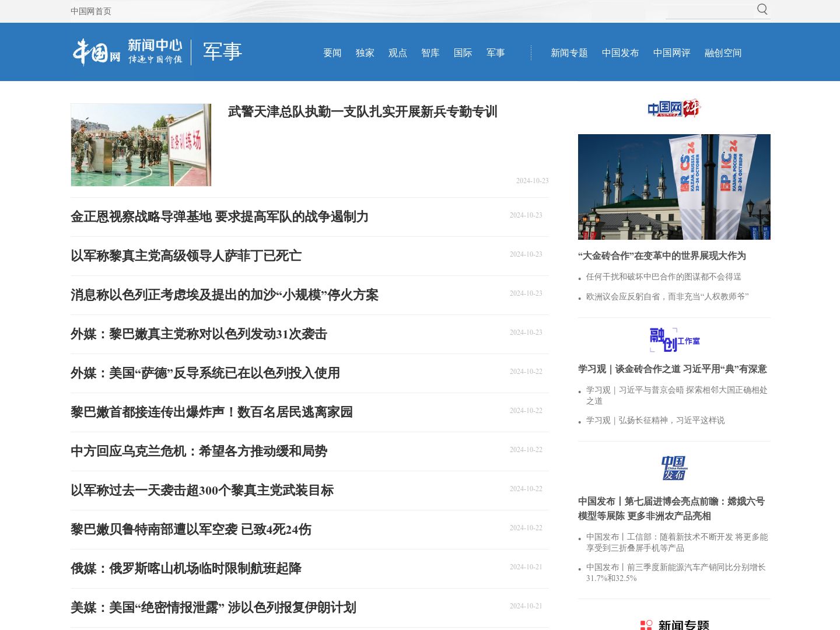
Task: Open the 中国发布 China Release logo
Action: pos(674,468)
